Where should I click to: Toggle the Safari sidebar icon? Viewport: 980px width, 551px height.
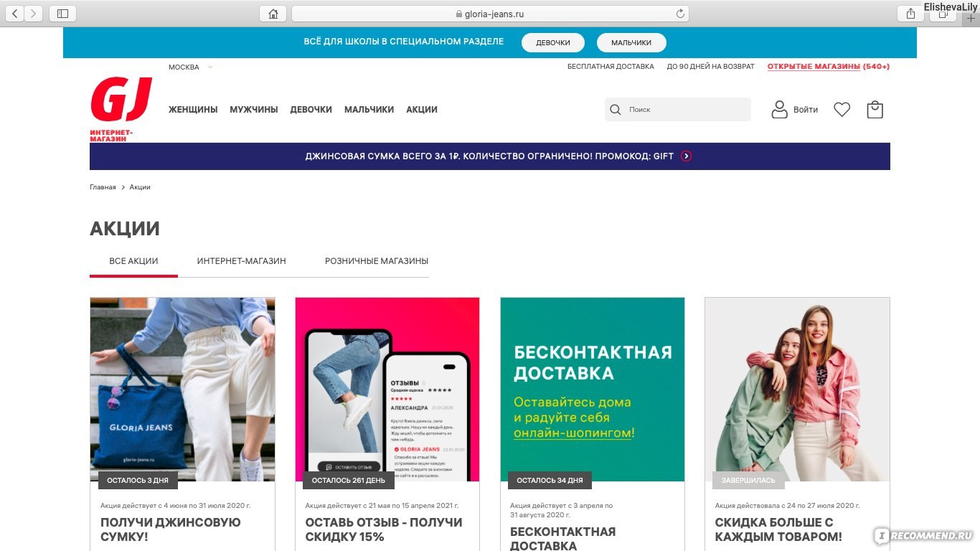point(62,14)
